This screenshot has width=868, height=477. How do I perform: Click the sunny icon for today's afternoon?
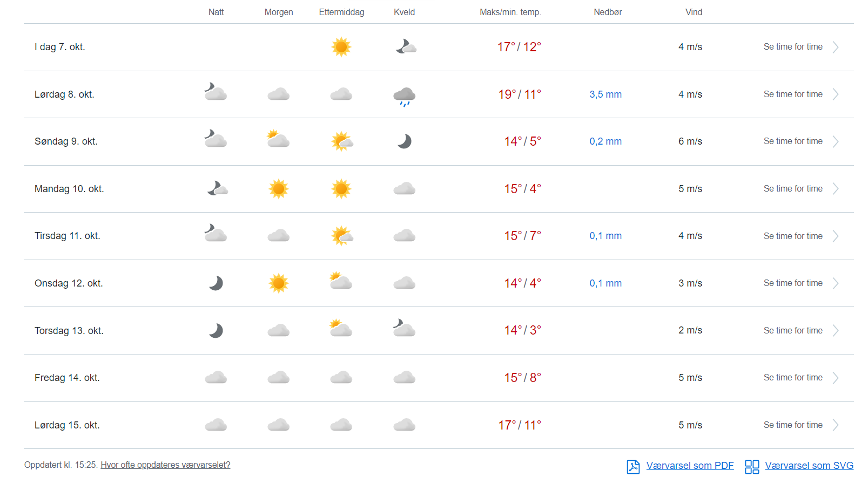[341, 47]
